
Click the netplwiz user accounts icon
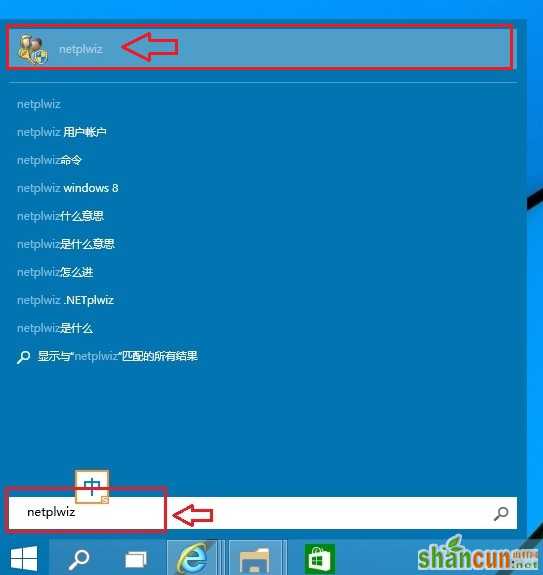(33, 49)
